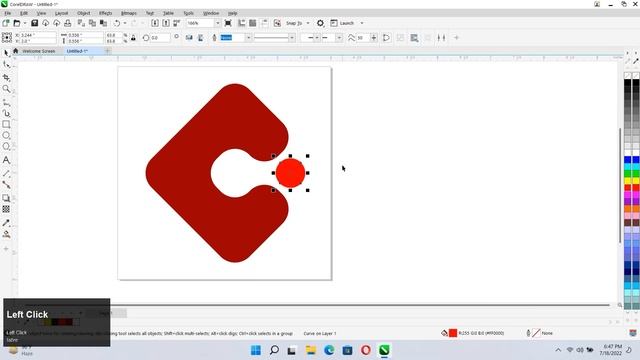Viewport: 640px width, 360px height.
Task: Expand the Snap To dropdown
Action: click(x=308, y=23)
